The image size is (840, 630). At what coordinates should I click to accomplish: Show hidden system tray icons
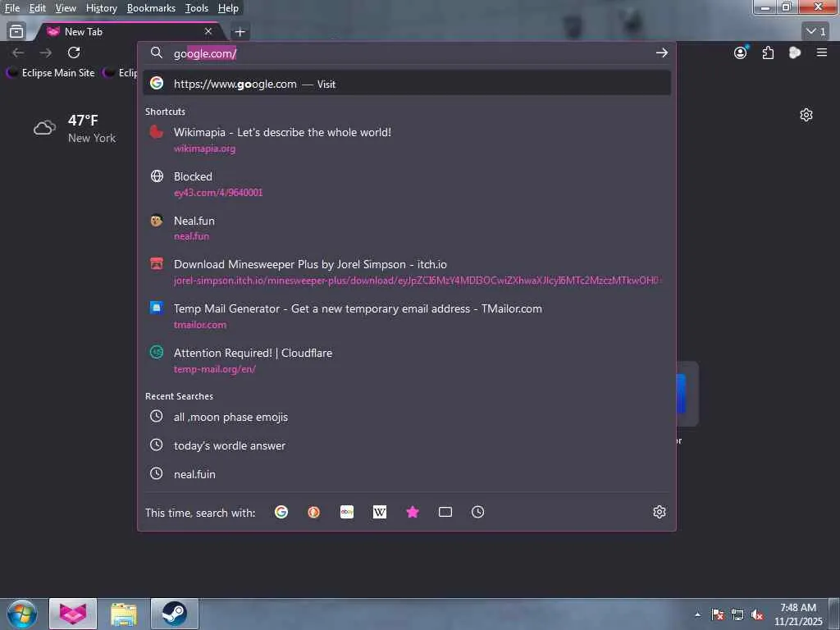(697, 614)
